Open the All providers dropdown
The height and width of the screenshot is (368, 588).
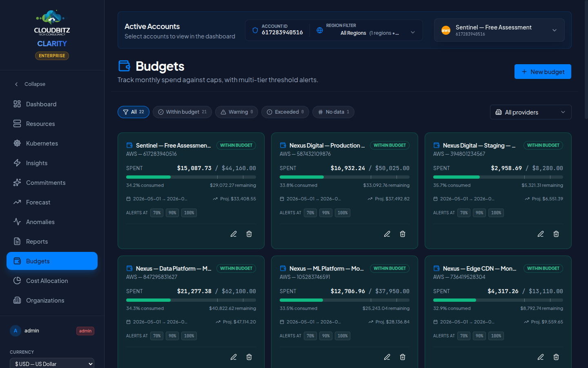click(530, 112)
